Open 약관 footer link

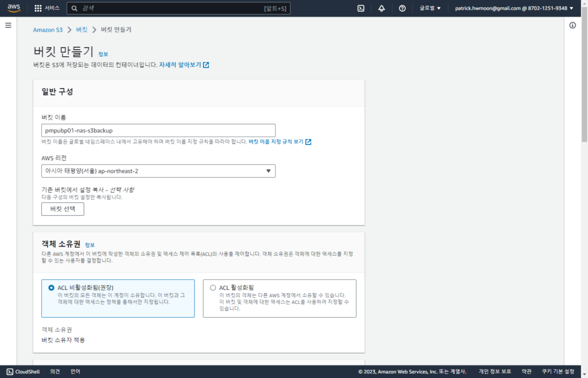527,372
